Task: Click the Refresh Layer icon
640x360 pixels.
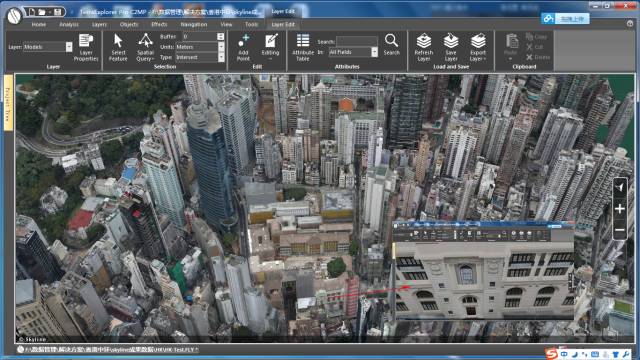Action: point(424,48)
